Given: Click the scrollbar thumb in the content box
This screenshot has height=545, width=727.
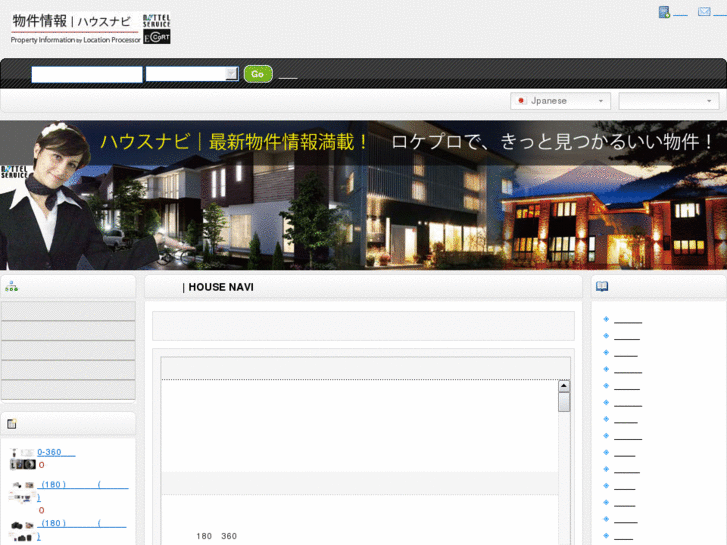Looking at the screenshot, I should pyautogui.click(x=564, y=402).
